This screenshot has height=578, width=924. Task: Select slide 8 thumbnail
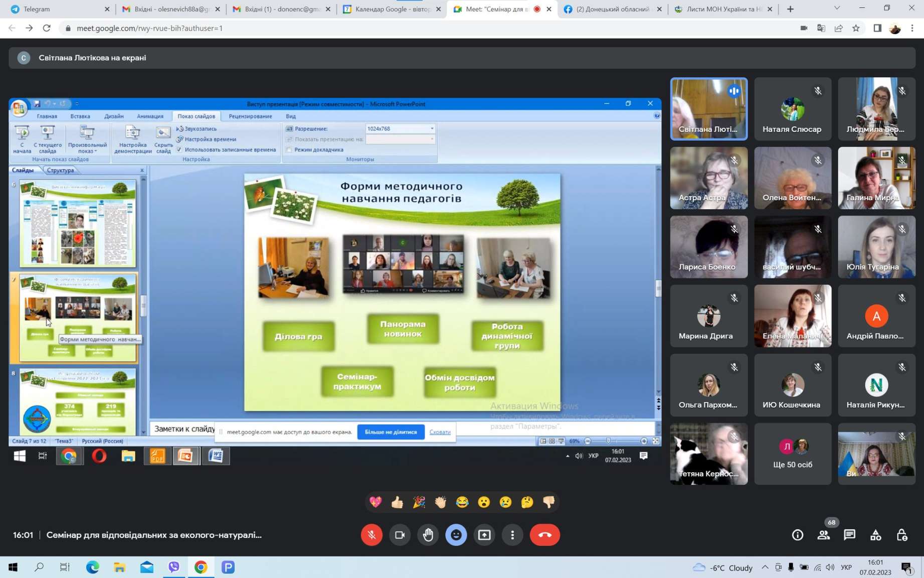click(77, 402)
